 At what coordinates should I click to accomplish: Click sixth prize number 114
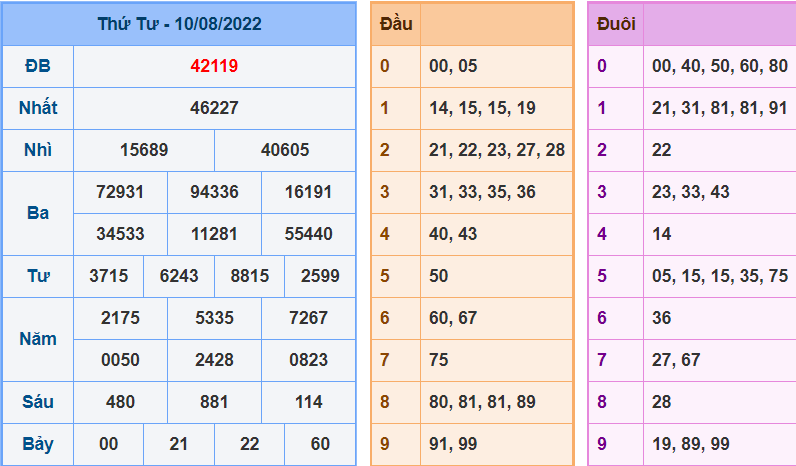click(x=308, y=402)
